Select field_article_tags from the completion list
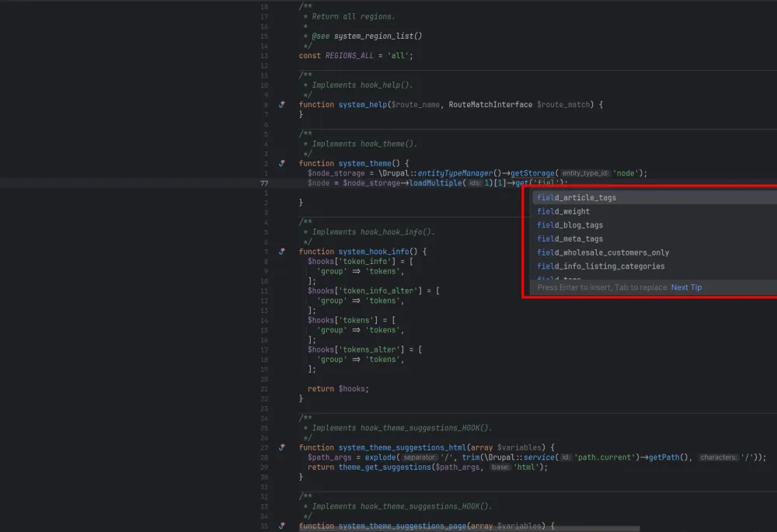The image size is (777, 532). point(577,198)
